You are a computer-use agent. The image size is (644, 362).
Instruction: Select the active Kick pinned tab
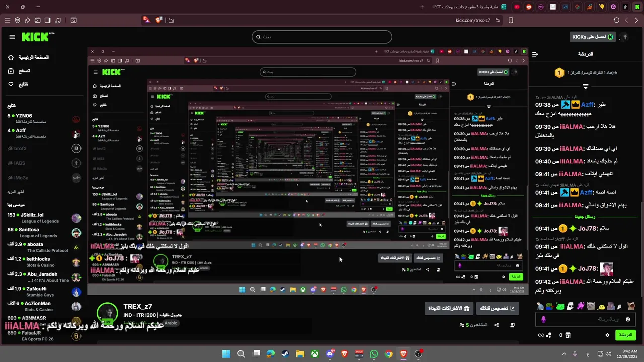coord(637,7)
